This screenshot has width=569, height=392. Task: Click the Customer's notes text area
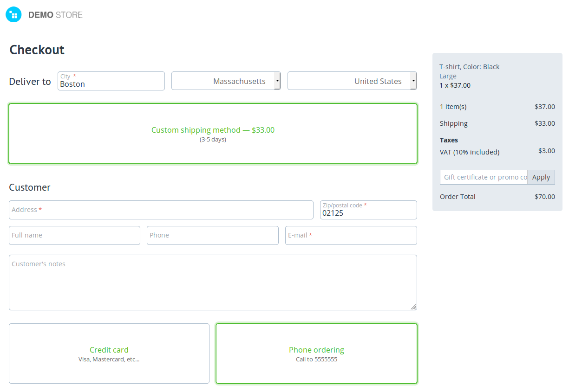click(x=213, y=283)
